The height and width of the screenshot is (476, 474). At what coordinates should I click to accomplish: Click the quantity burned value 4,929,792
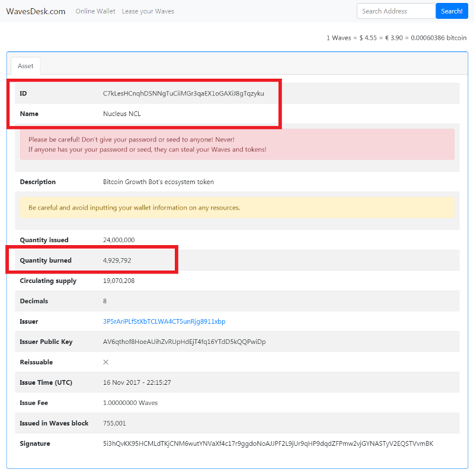tap(117, 260)
